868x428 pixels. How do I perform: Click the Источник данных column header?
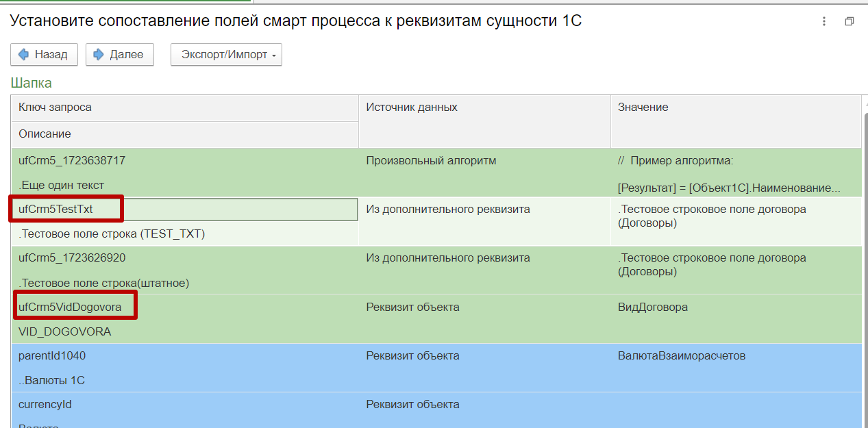click(x=484, y=108)
